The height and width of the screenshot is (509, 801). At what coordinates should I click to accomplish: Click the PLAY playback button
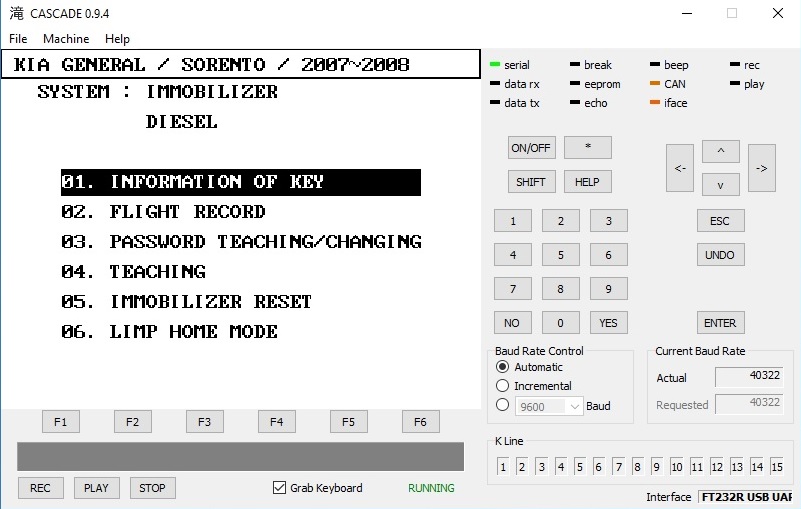[96, 488]
